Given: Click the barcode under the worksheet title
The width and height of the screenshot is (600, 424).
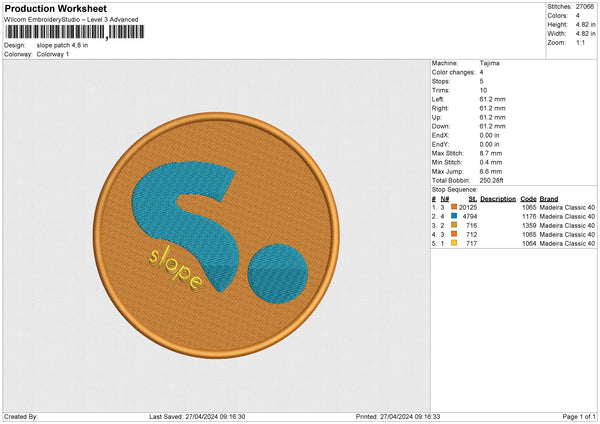Looking at the screenshot, I should click(68, 33).
